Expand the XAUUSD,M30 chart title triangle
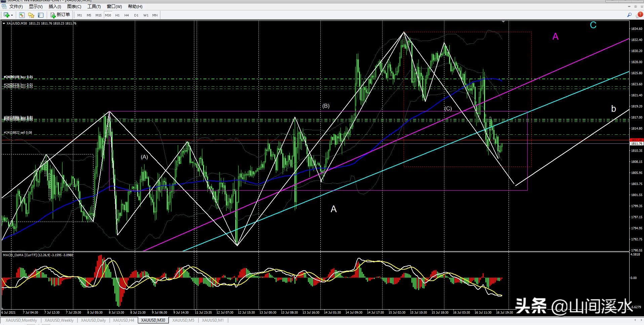 click(4, 24)
